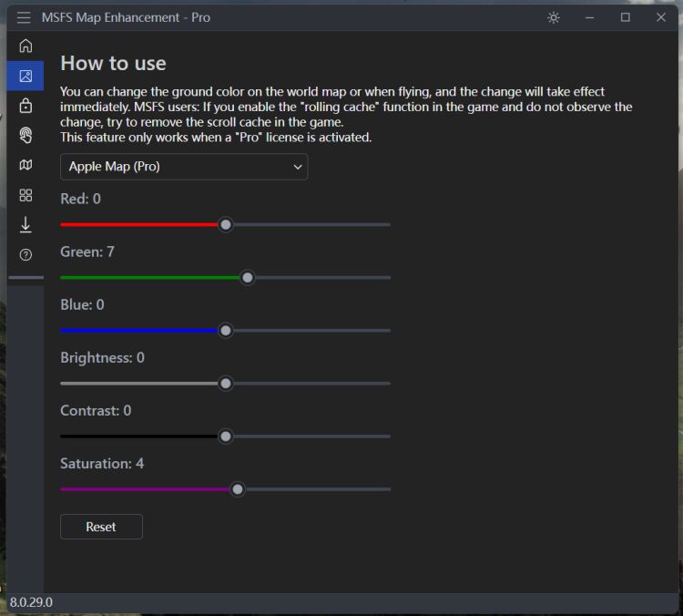
Task: Go to the Home page icon
Action: coord(25,46)
